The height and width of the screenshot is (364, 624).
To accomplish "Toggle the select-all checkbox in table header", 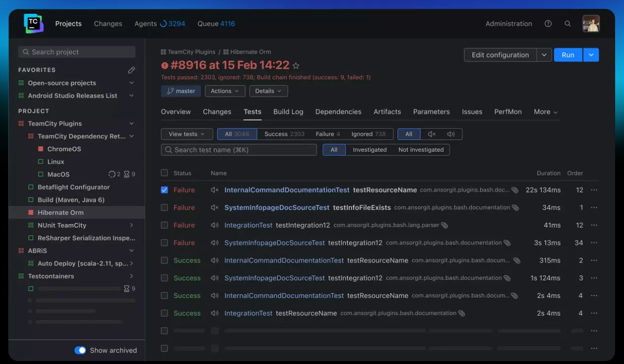I will (x=164, y=173).
